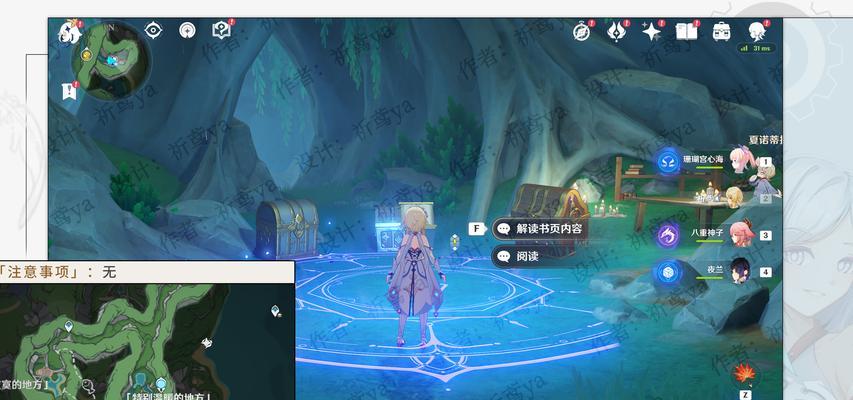Click the blue burst icon beside 珊瑚宫心海
This screenshot has width=853, height=400.
click(668, 162)
